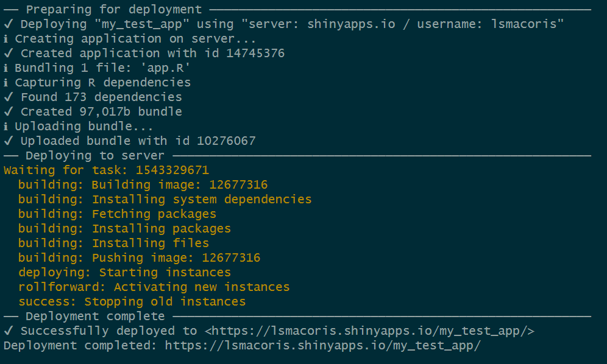This screenshot has width=607, height=364.
Task: Click the info symbol beside Uploading bundle
Action: coord(5,127)
